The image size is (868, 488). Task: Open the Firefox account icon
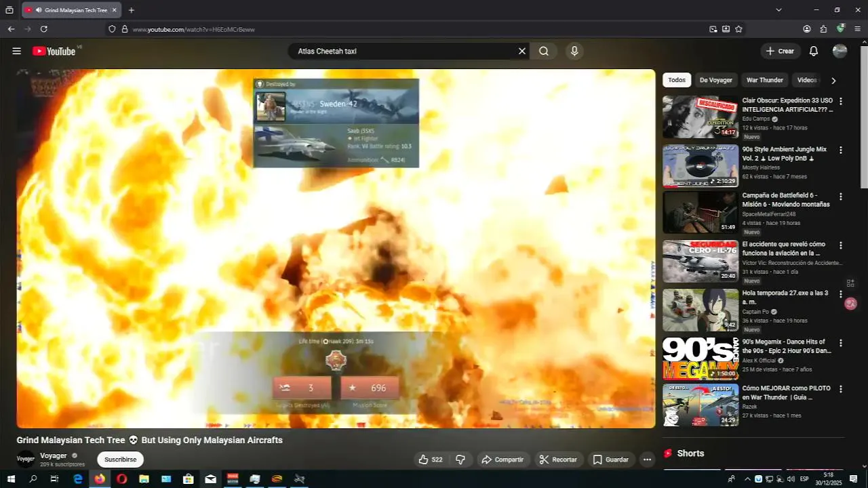pyautogui.click(x=807, y=29)
